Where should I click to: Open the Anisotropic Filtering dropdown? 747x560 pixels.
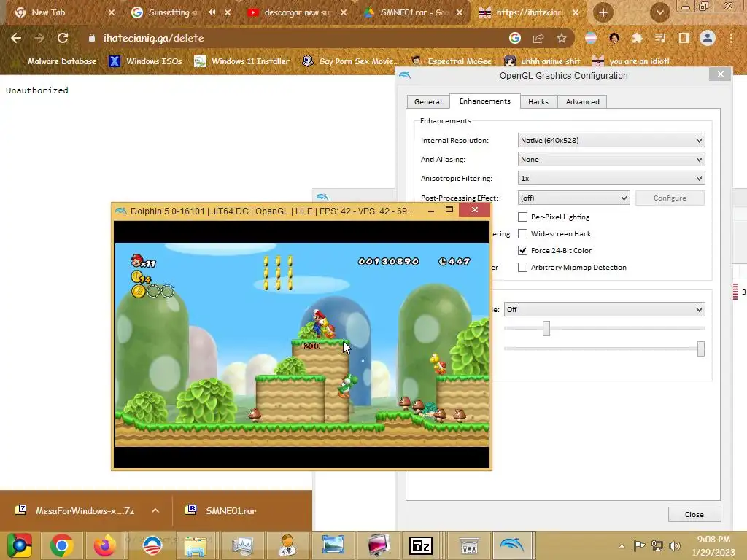point(611,179)
